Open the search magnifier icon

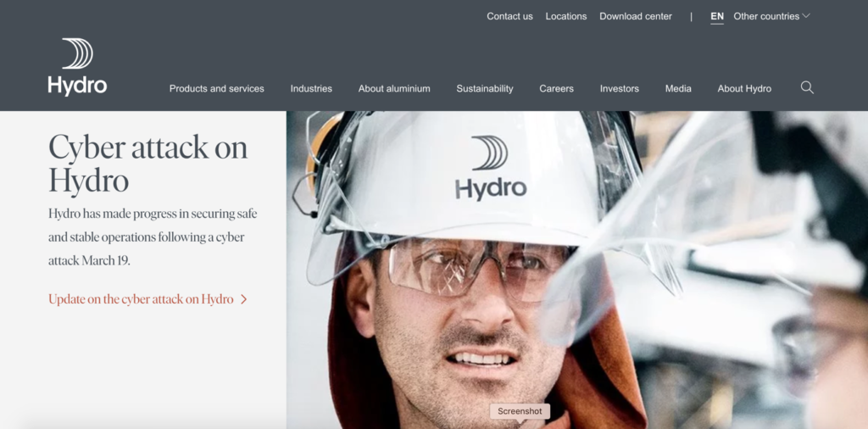[x=807, y=87]
